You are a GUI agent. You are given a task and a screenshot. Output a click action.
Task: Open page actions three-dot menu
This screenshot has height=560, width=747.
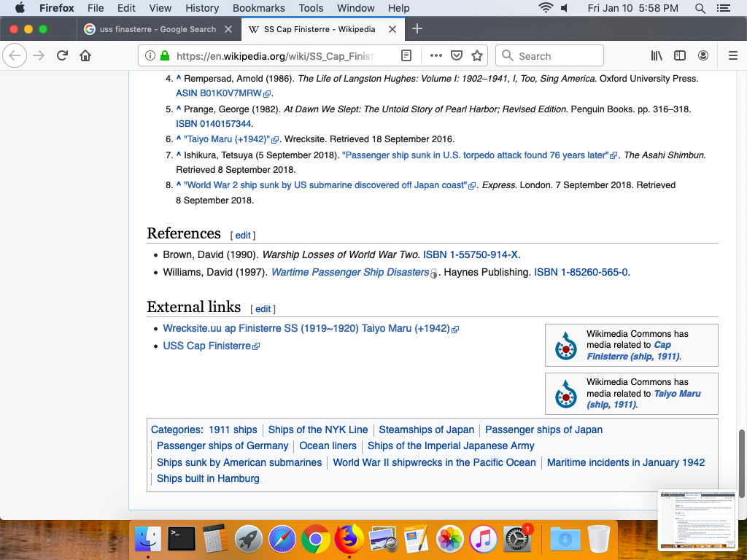coord(436,56)
